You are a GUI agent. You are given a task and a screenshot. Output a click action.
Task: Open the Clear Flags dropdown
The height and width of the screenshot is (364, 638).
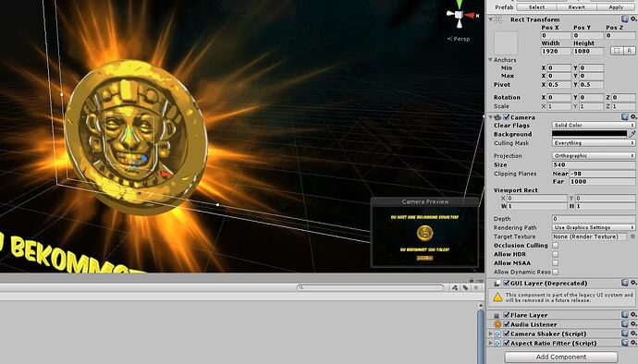click(x=594, y=126)
